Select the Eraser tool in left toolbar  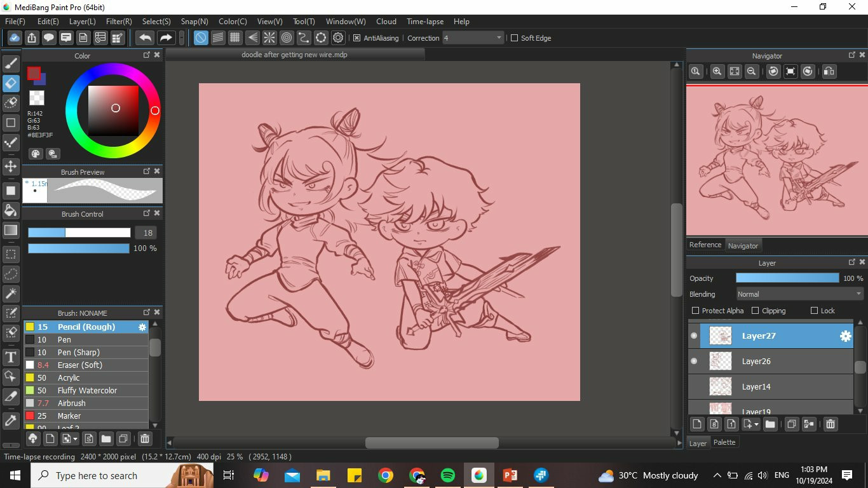click(11, 83)
